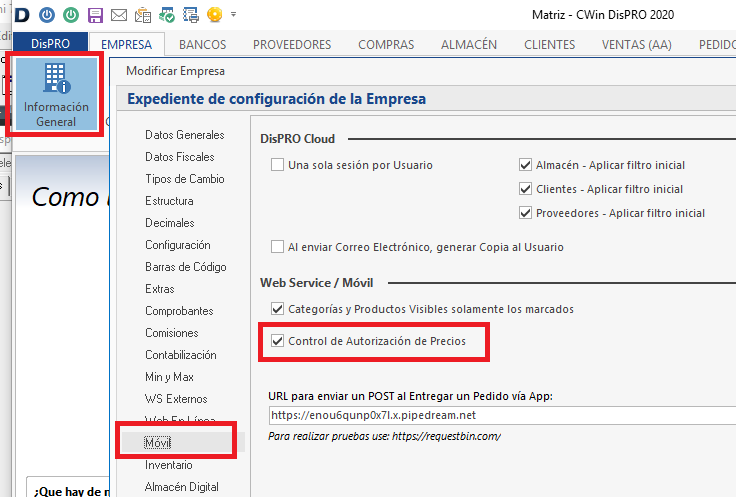
Task: Open the quick access toolbar customize arrow
Action: pos(233,15)
